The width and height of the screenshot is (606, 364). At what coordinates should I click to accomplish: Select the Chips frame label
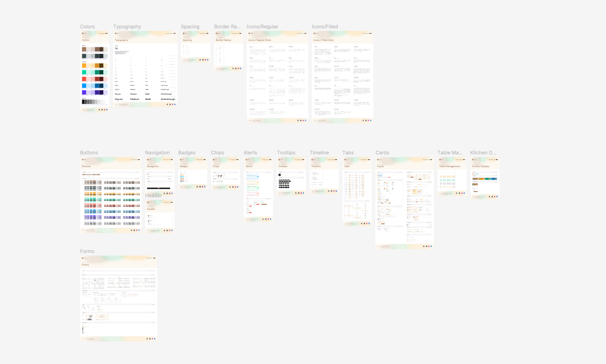(217, 153)
